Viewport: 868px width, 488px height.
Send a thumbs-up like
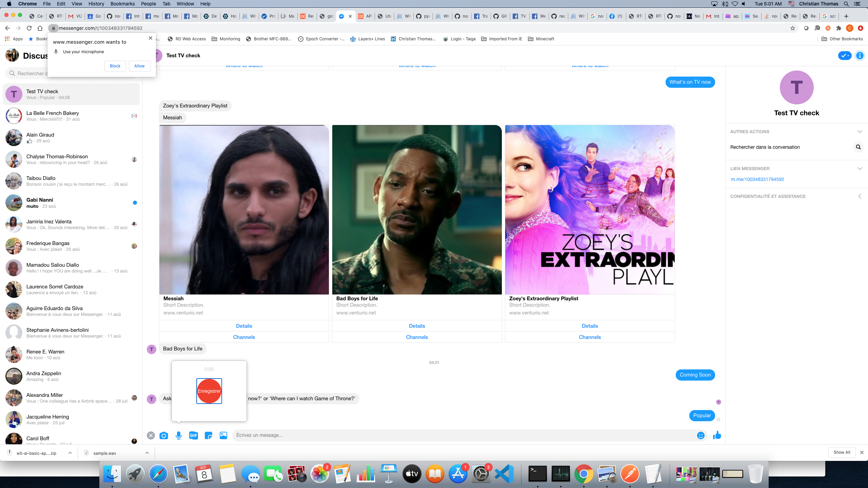[x=717, y=435]
